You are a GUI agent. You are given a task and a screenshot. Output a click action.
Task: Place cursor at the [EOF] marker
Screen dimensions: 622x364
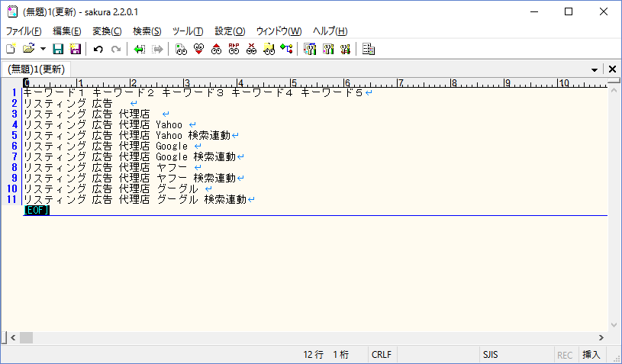[x=37, y=211]
